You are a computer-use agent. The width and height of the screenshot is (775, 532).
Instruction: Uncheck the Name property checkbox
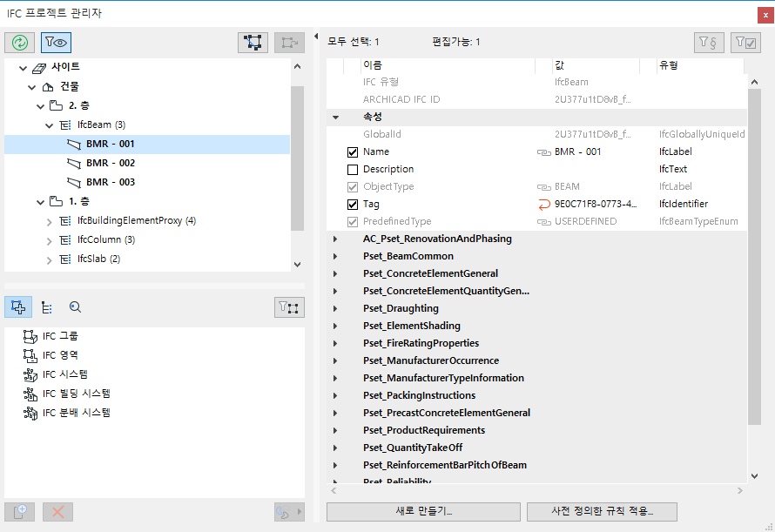353,152
